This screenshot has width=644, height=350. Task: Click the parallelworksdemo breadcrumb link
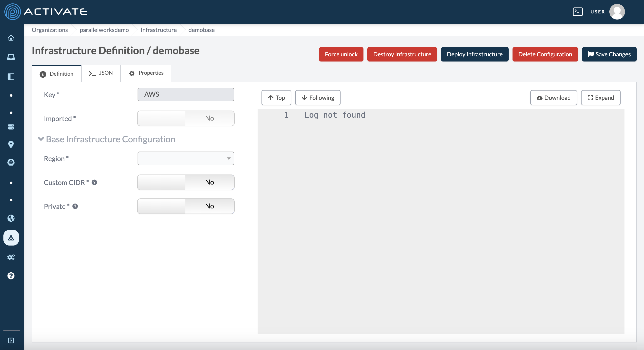[104, 29]
